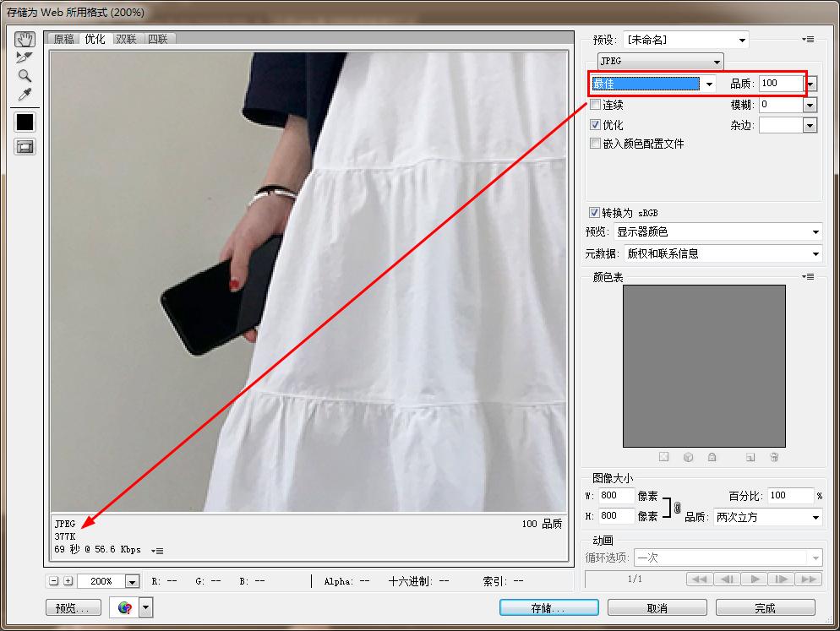Click the black eyedropper color swatch
840x631 pixels.
[x=25, y=122]
